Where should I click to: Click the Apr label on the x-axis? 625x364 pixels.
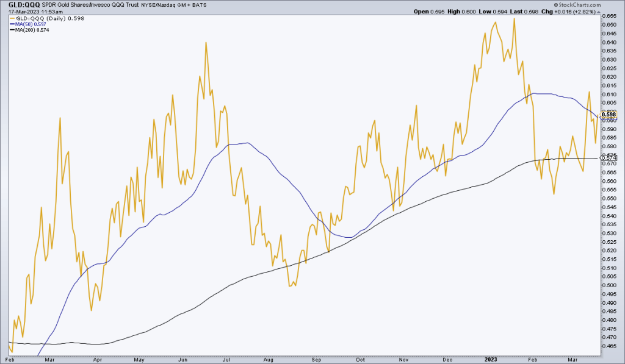(97, 360)
